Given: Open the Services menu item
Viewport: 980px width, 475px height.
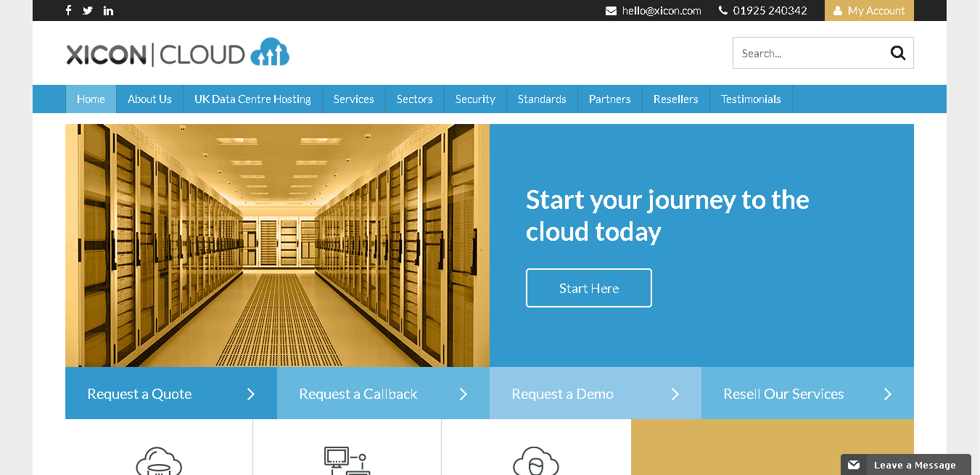Looking at the screenshot, I should tap(354, 99).
